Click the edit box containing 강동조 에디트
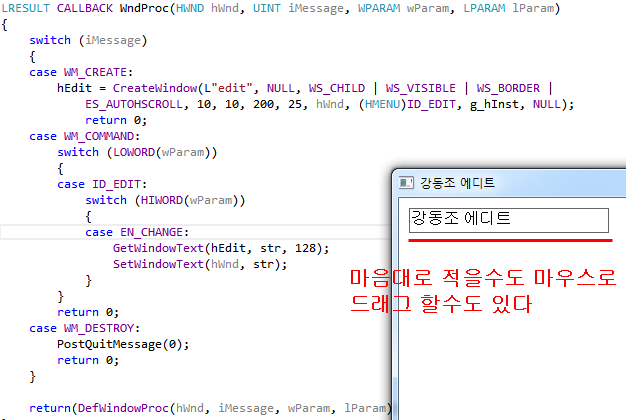Image resolution: width=626 pixels, height=420 pixels. tap(509, 220)
